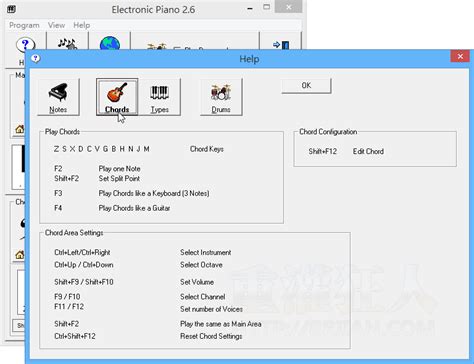
Task: Click the lower house icon in chord panel
Action: click(x=20, y=255)
